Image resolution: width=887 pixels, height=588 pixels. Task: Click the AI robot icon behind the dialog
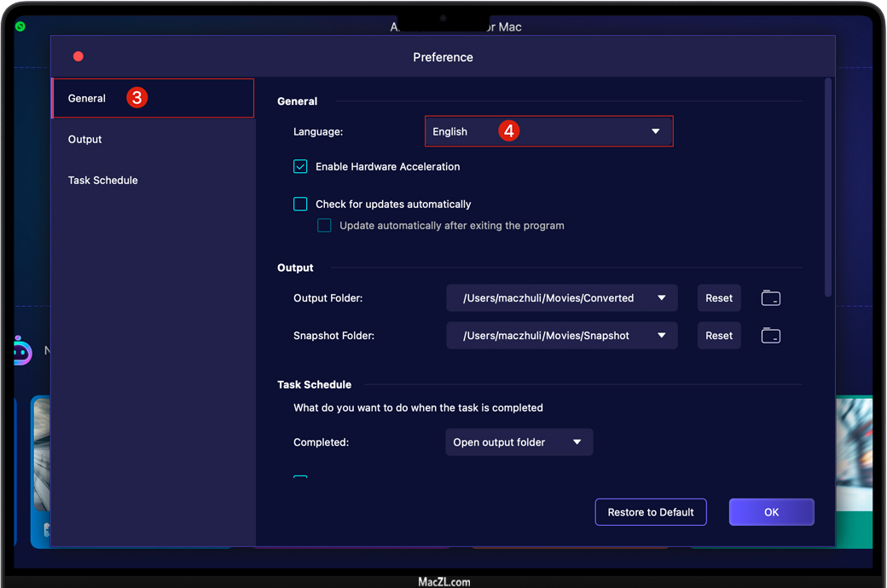point(22,350)
